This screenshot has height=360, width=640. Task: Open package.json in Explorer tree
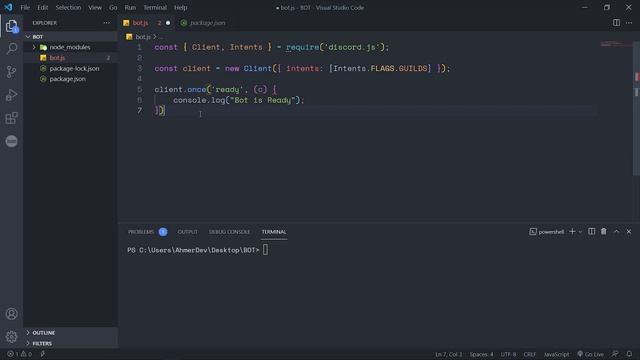(x=70, y=79)
